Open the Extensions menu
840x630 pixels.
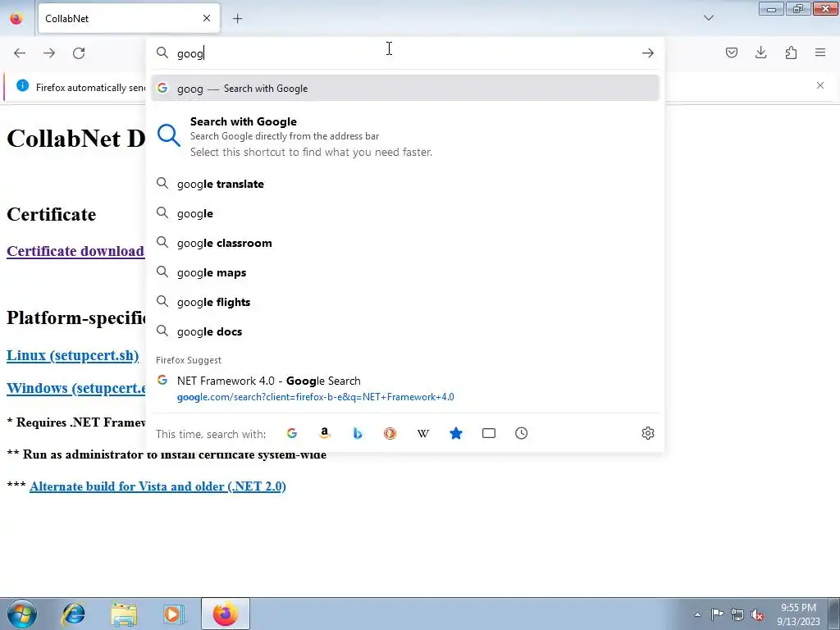791,52
